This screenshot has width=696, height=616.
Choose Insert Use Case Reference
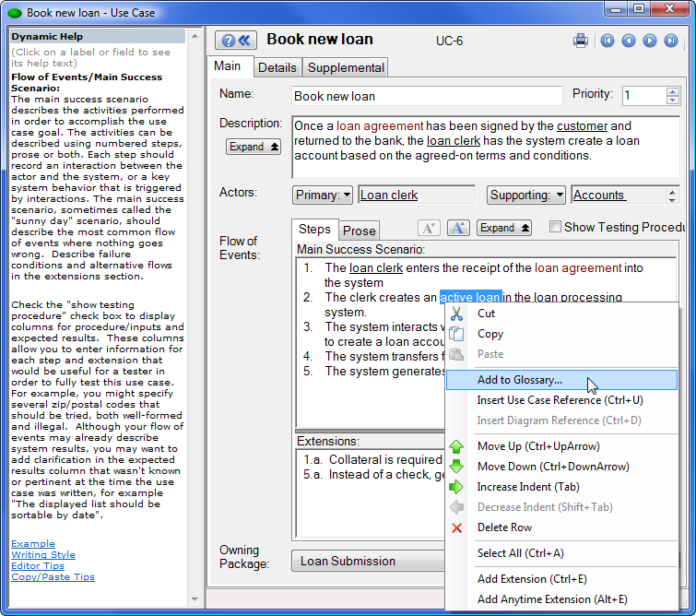(x=561, y=400)
